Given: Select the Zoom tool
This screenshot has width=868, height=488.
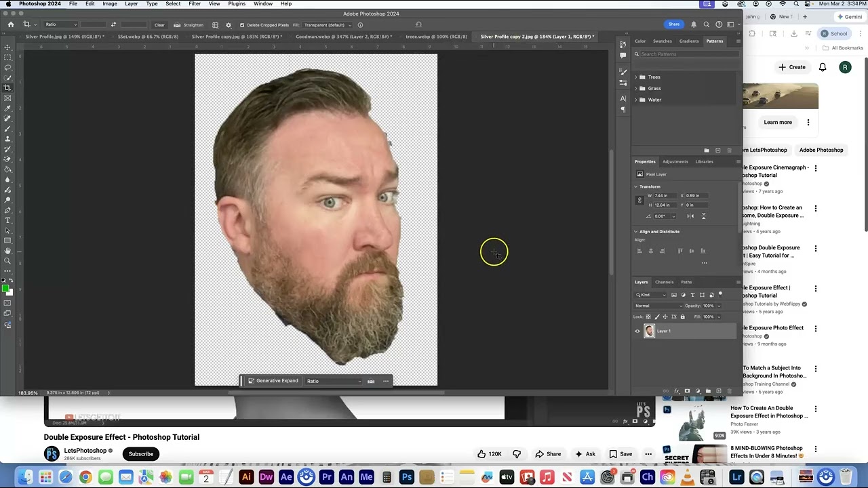Looking at the screenshot, I should coord(7,261).
